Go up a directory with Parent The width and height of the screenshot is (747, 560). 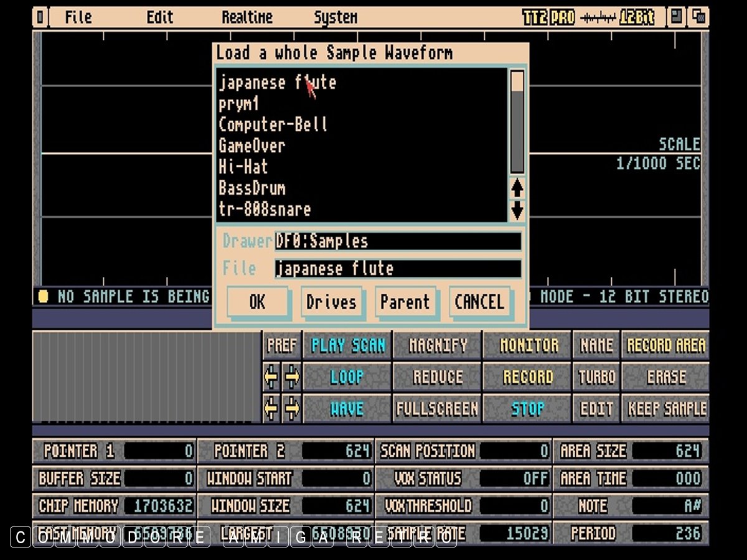point(405,302)
